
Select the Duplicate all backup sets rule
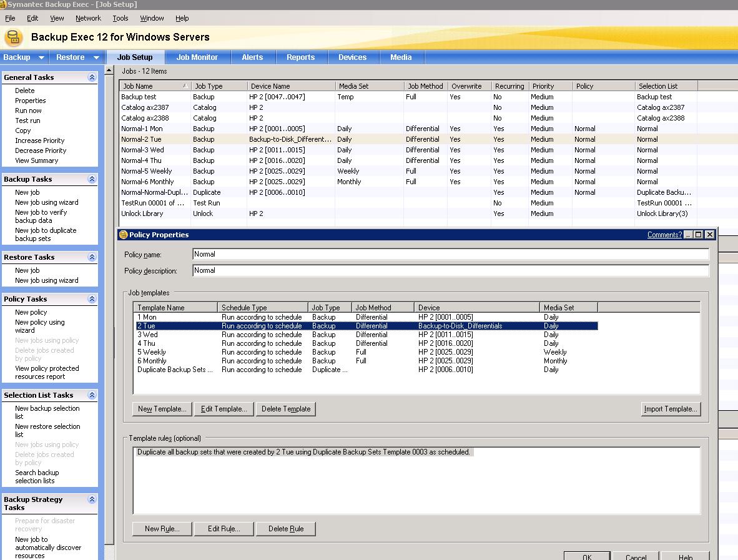(303, 452)
